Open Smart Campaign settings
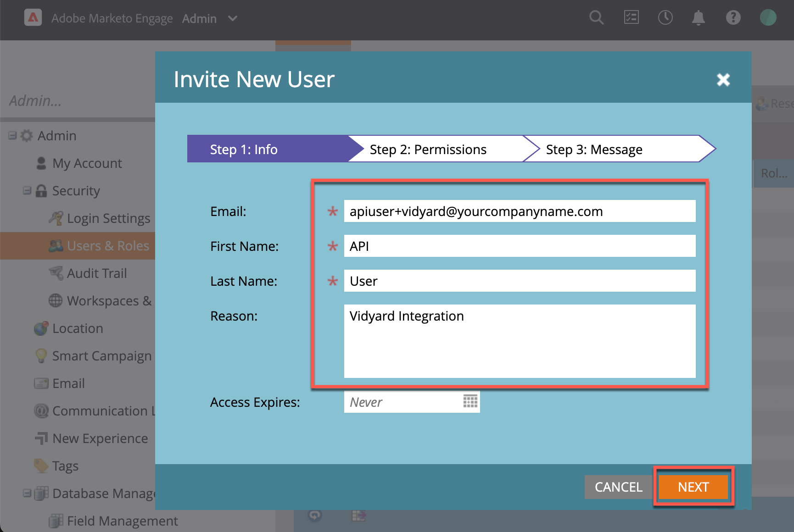 102,356
